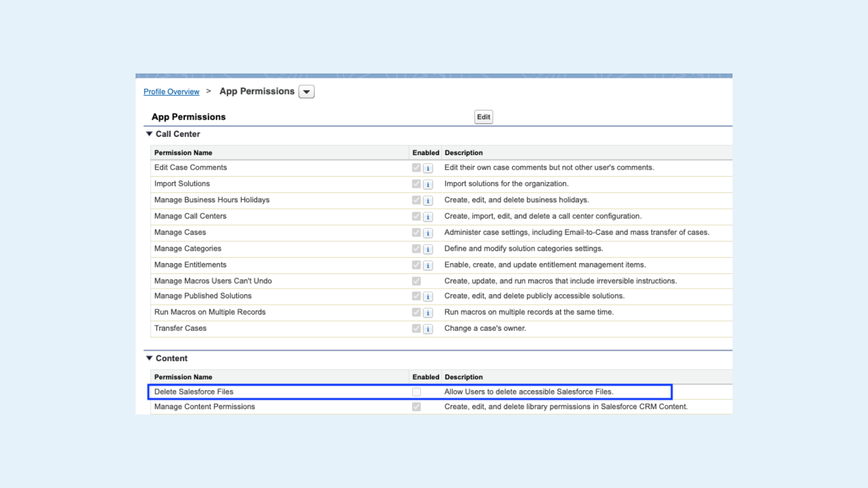Toggle the Manage Macros Users Can't Undo checkbox

click(x=416, y=281)
